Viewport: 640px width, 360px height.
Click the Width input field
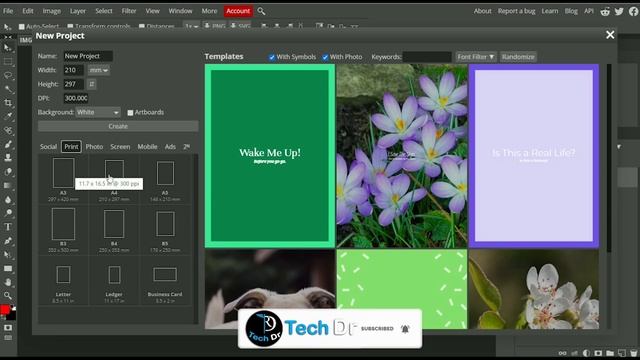coord(73,70)
